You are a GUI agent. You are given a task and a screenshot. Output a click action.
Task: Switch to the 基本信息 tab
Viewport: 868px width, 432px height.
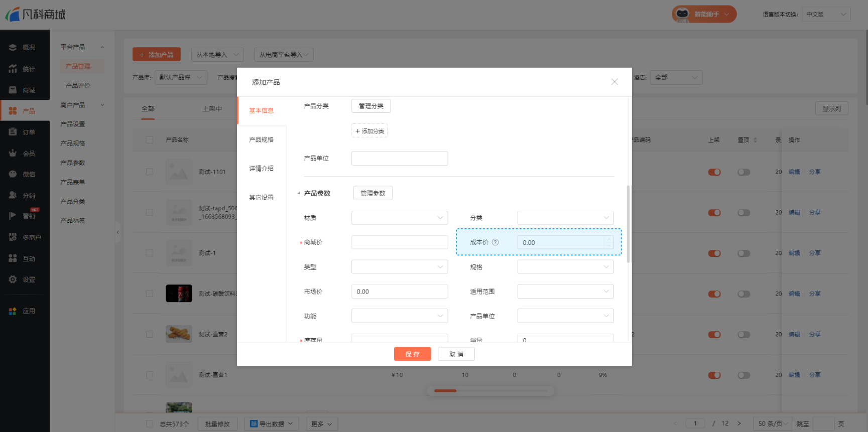point(262,111)
